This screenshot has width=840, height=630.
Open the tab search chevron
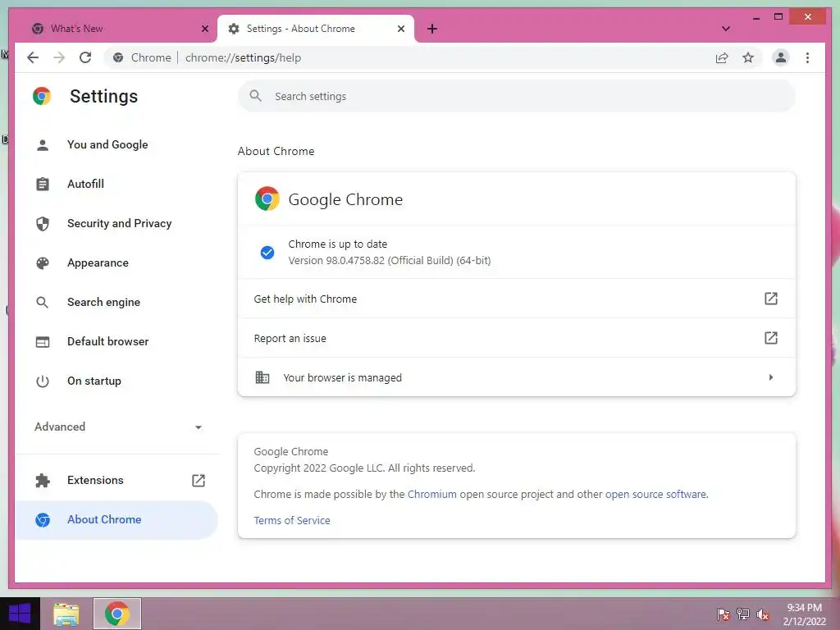point(726,29)
